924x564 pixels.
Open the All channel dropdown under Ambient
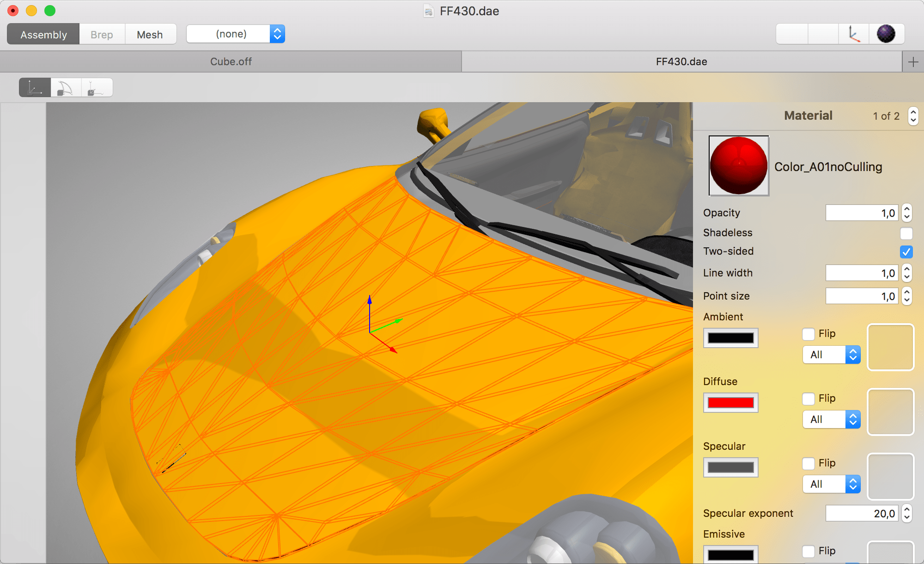pos(831,355)
